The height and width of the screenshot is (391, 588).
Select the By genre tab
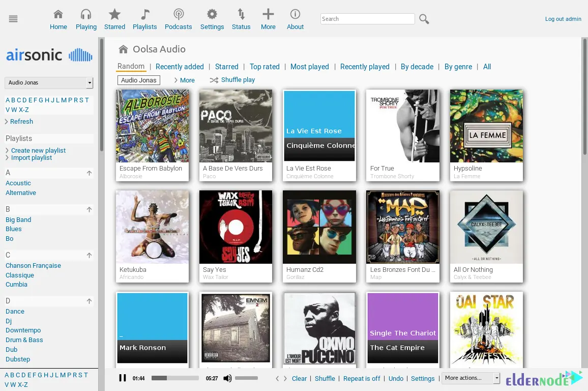[x=458, y=67]
